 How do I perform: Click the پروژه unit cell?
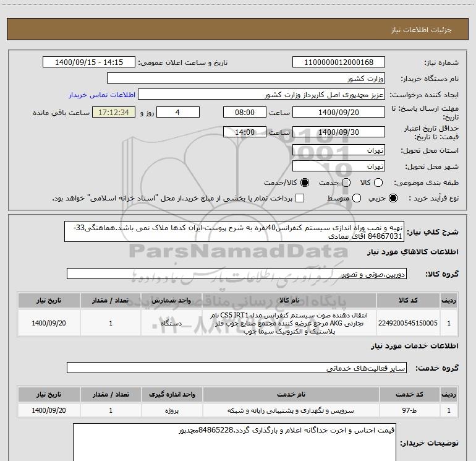click(172, 410)
